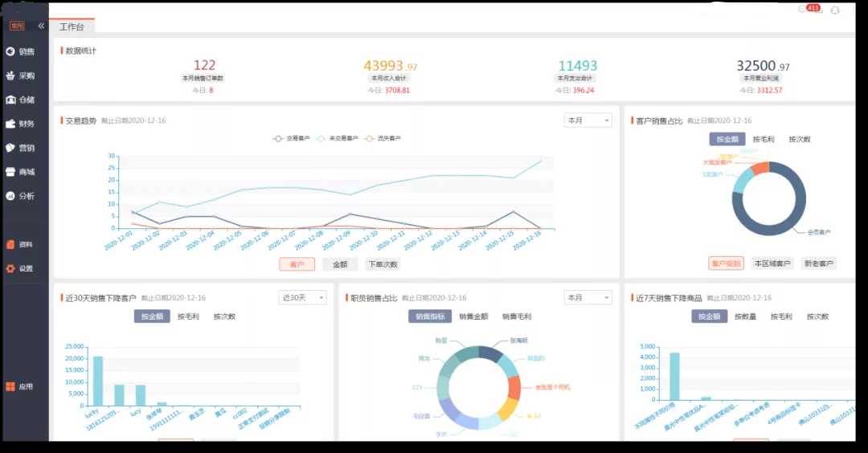Switch to the 工作台 tab

pos(72,27)
